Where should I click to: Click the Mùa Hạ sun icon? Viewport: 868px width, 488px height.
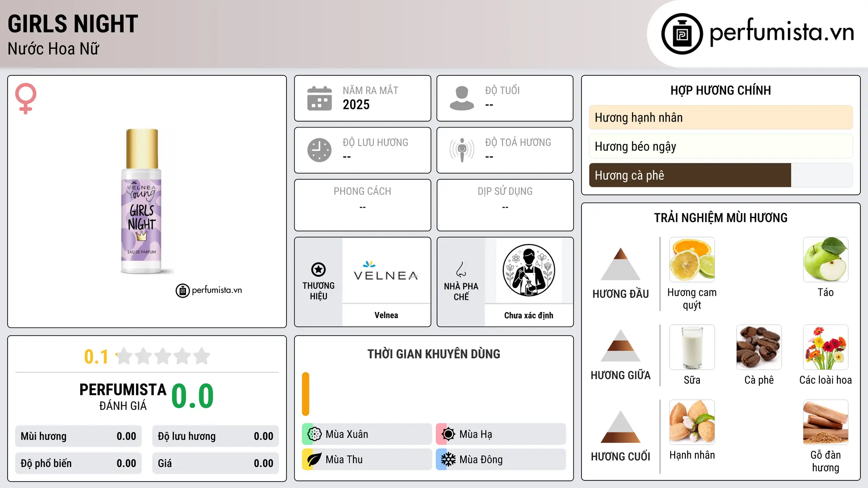point(448,434)
